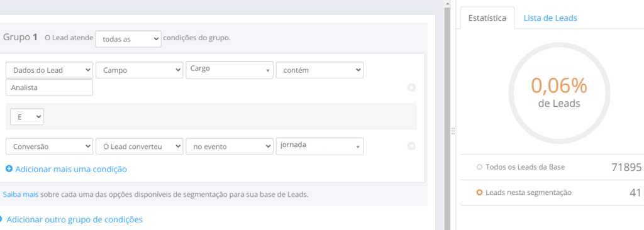Click the grey circle next to Todos os Leads da Base
The width and height of the screenshot is (644, 230).
click(479, 167)
